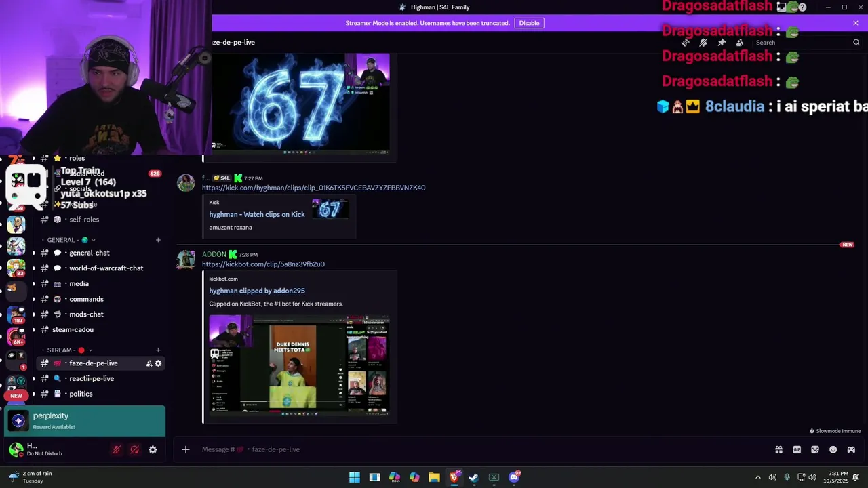This screenshot has height=488, width=868.
Task: Create channel in STREAM category plus
Action: [x=158, y=350]
